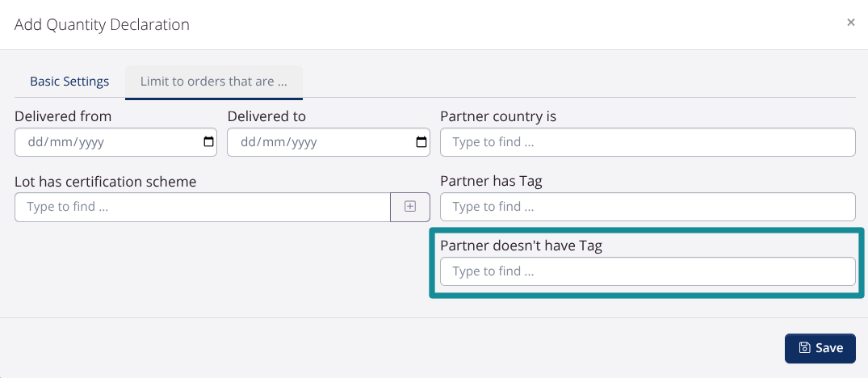This screenshot has height=378, width=868.
Task: Click the plus button beside certification scheme
Action: pos(410,207)
